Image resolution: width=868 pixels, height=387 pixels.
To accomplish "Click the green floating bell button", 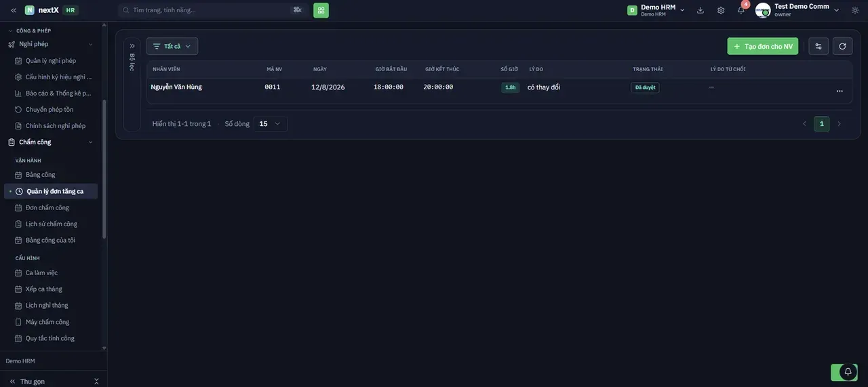I will [844, 372].
